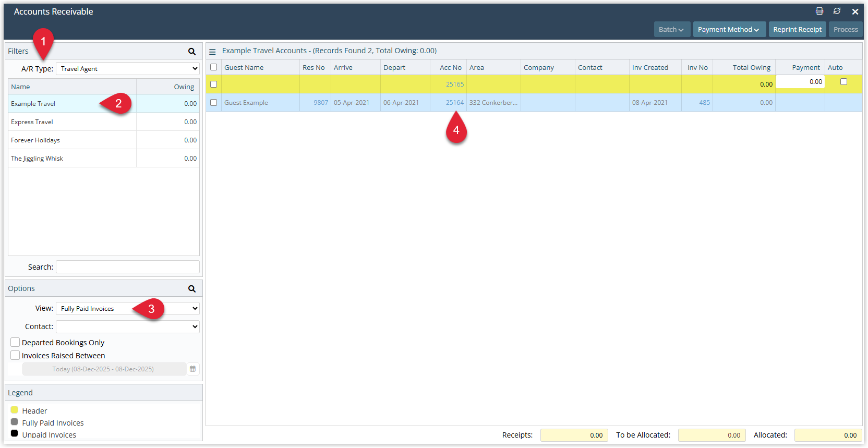The image size is (868, 448).
Task: Click the disabled date range field
Action: point(104,369)
